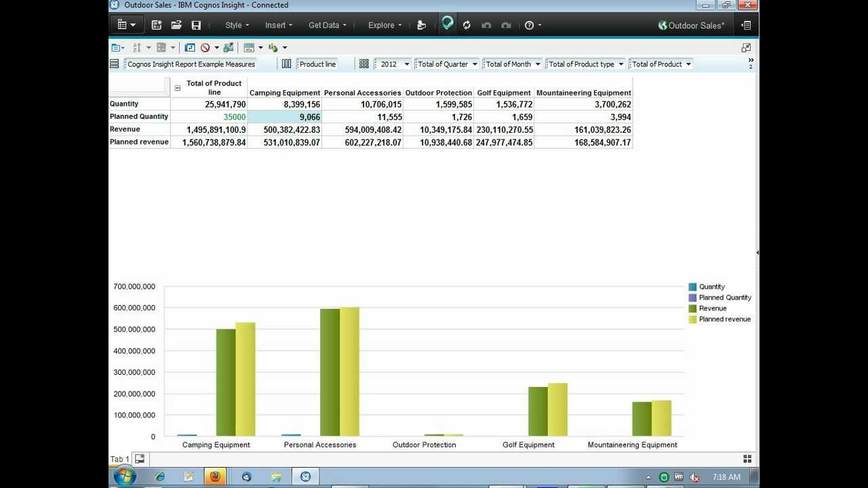Viewport: 868px width, 488px height.
Task: Collapse the Total of Product line column
Action: coord(178,87)
